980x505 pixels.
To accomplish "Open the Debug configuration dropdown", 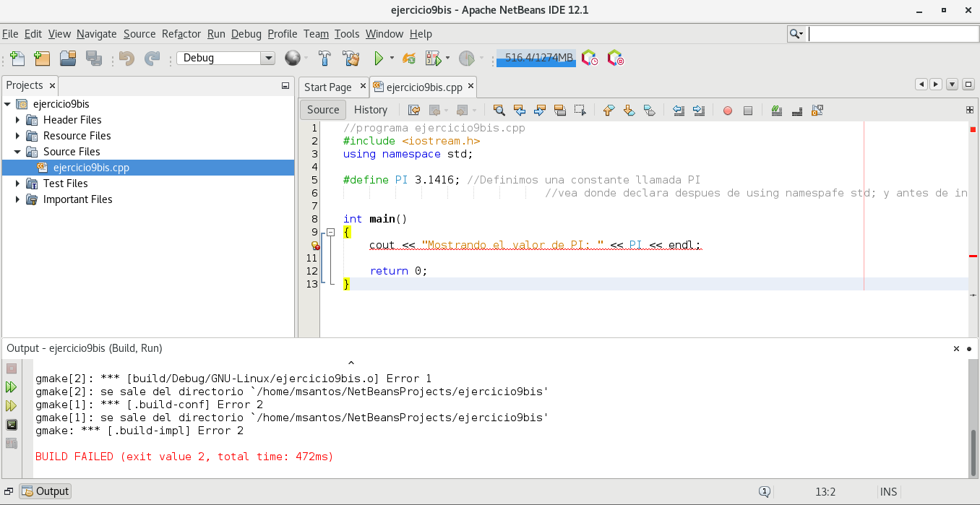I will click(x=268, y=59).
